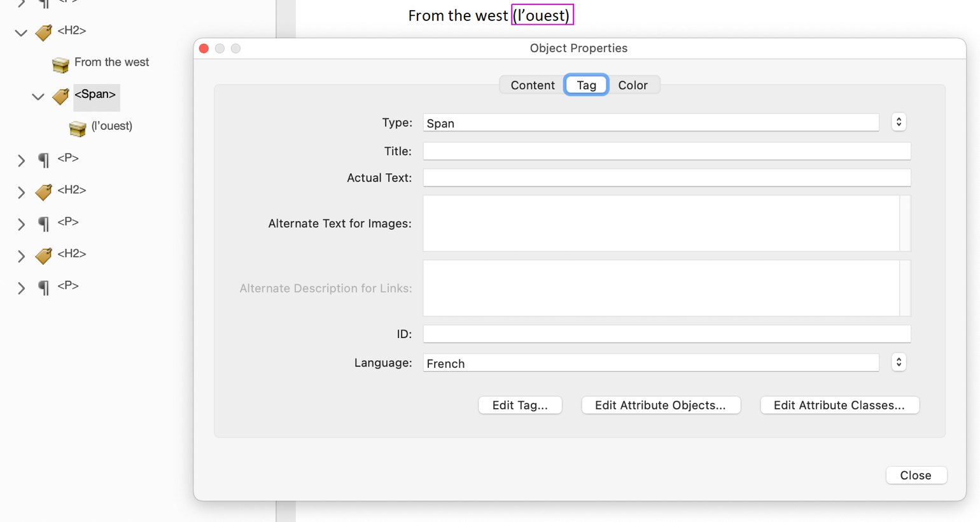Switch to the Content tab

(x=532, y=85)
